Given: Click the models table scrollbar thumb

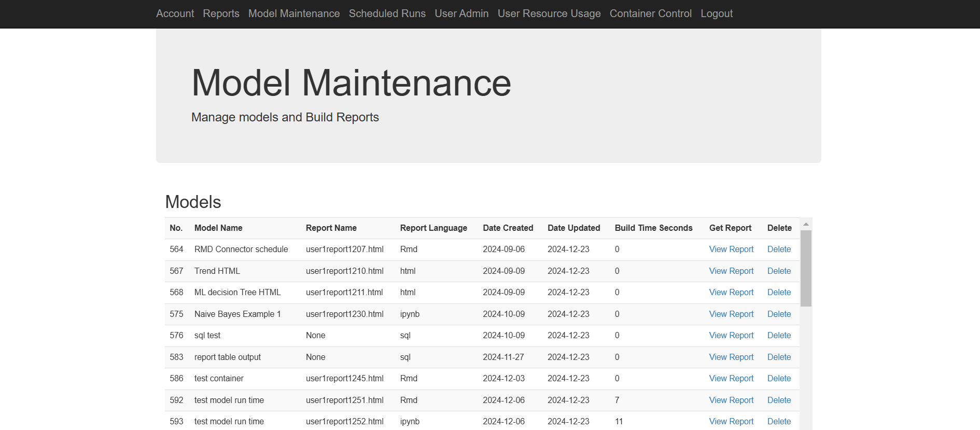Looking at the screenshot, I should pos(805,268).
